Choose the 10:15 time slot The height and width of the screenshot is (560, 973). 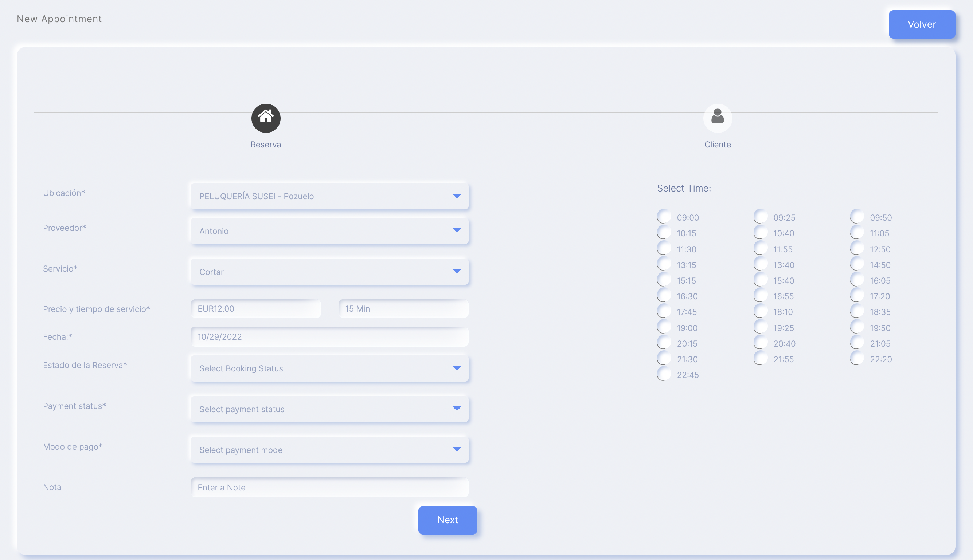pos(664,232)
